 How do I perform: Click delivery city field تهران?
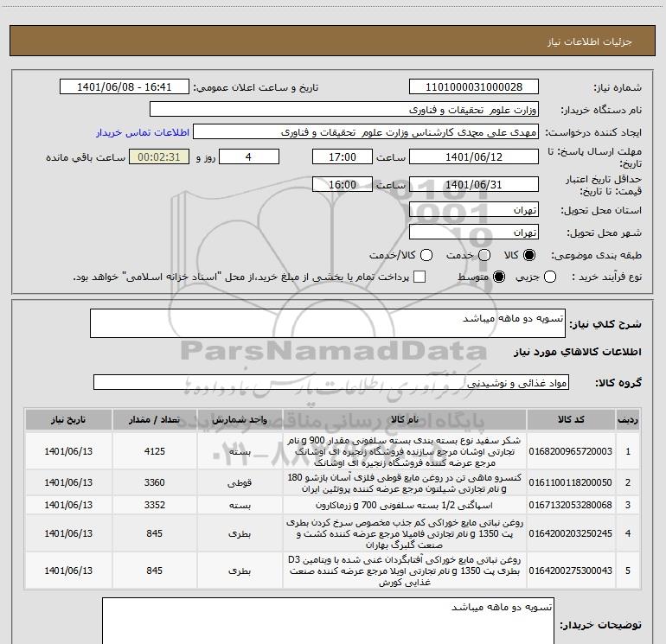tap(474, 233)
